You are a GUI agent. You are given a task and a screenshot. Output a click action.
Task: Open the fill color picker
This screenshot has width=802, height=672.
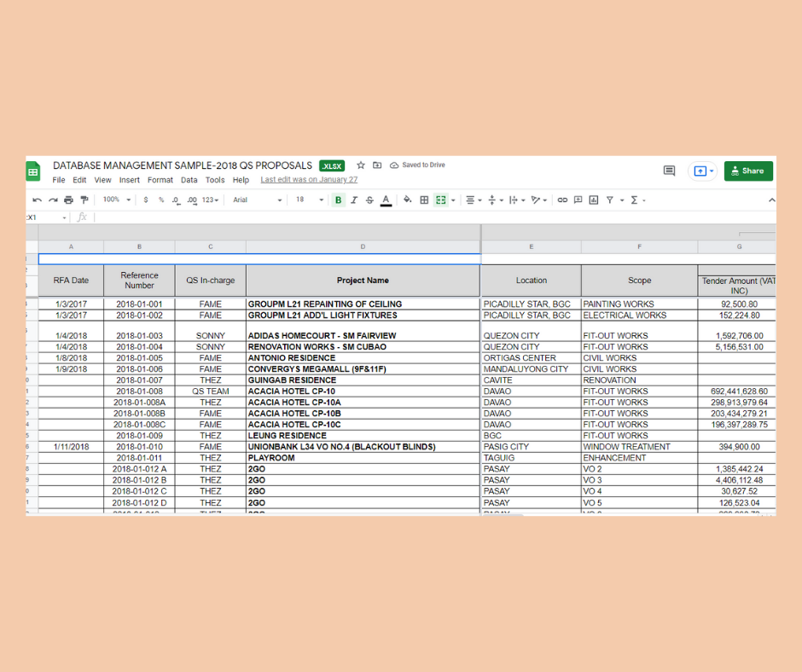click(408, 200)
